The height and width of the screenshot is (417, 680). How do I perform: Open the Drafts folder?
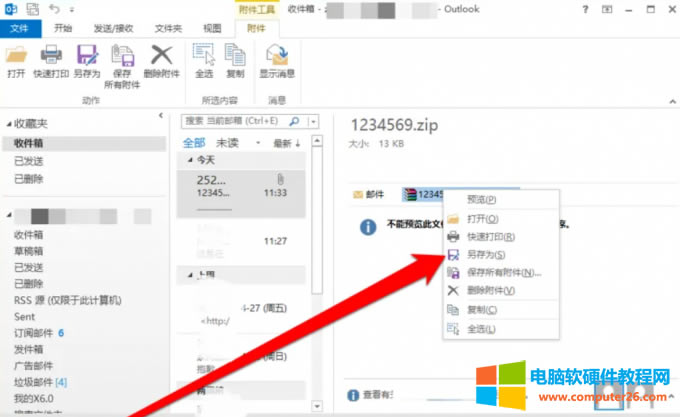coord(29,251)
